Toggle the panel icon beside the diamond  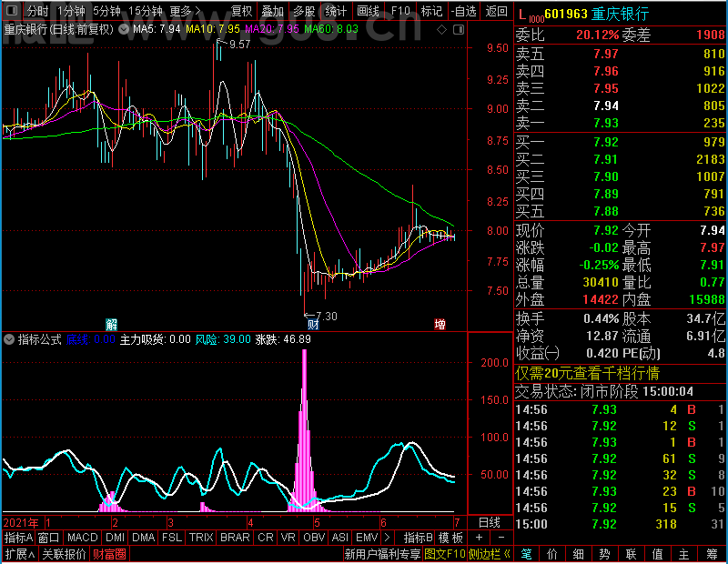[x=459, y=30]
